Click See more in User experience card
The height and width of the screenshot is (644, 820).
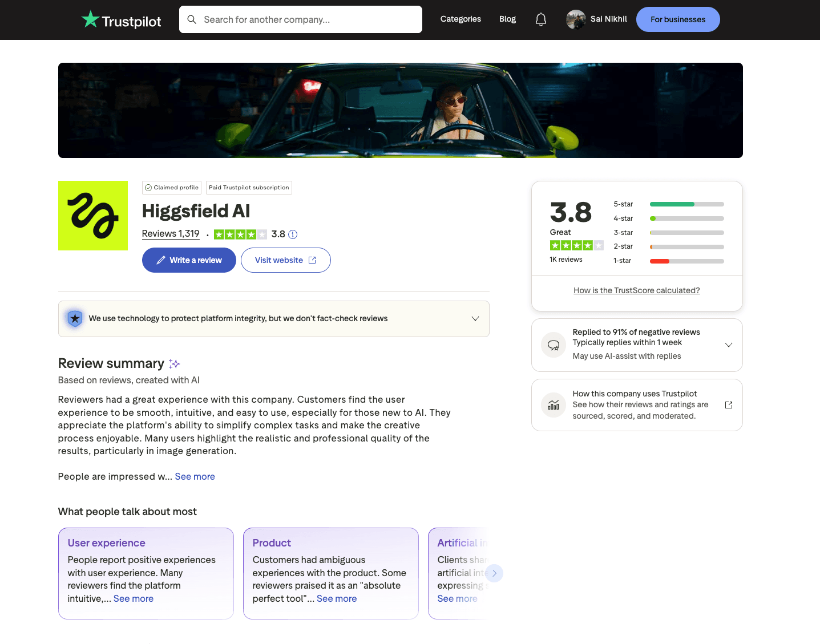pyautogui.click(x=134, y=599)
